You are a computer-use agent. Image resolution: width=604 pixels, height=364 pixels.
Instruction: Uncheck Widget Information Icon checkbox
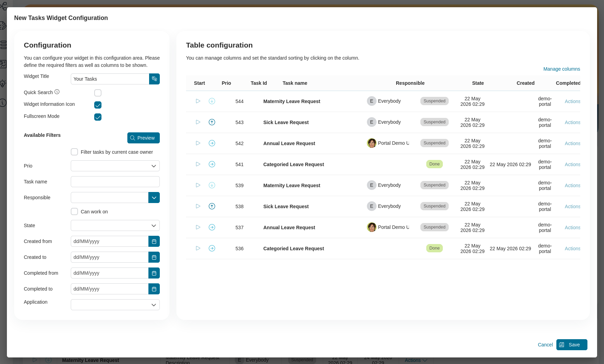point(98,105)
